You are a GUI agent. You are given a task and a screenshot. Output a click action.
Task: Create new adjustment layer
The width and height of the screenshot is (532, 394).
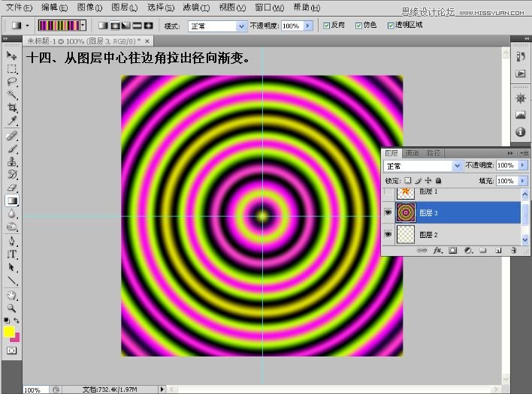(x=468, y=251)
